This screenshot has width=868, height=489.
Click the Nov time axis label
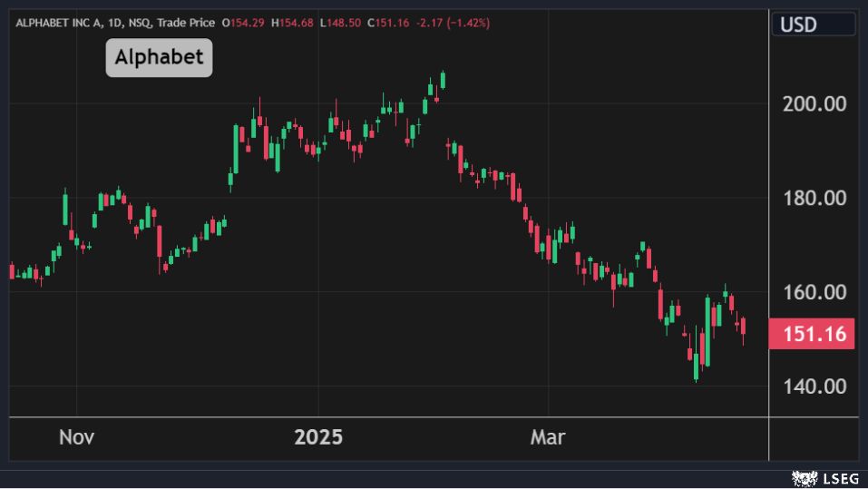click(x=76, y=437)
